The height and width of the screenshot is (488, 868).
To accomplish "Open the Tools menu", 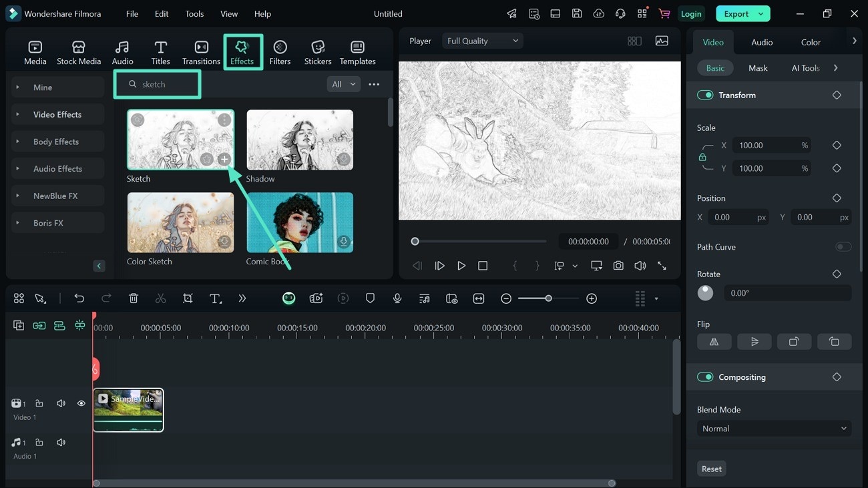I will click(194, 13).
